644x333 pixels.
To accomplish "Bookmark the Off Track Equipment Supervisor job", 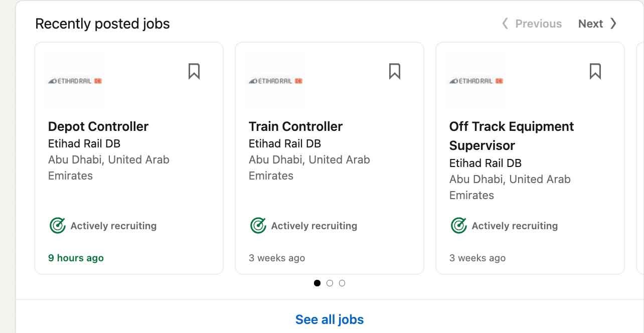I will 595,71.
